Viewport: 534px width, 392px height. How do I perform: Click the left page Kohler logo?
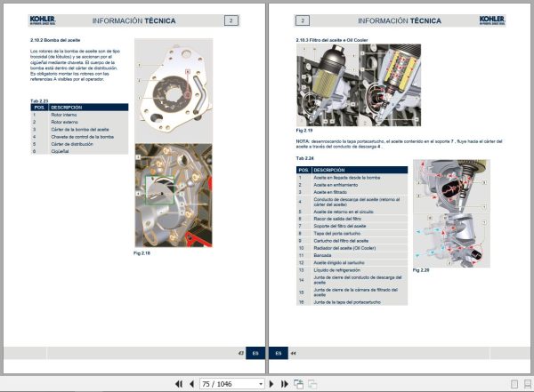43,20
